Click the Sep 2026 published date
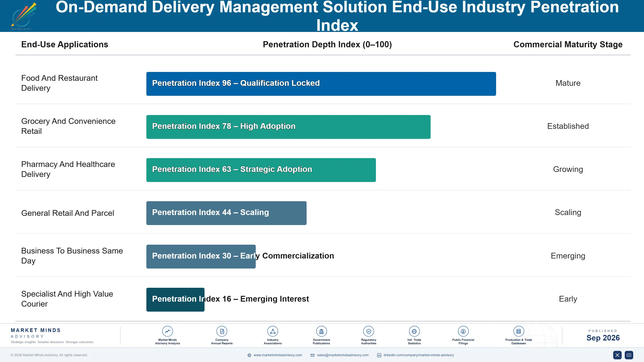 (x=603, y=338)
